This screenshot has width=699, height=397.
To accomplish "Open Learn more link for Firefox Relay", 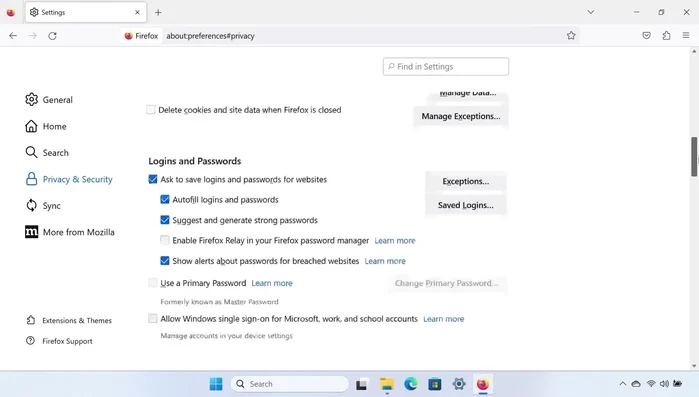I will (395, 241).
